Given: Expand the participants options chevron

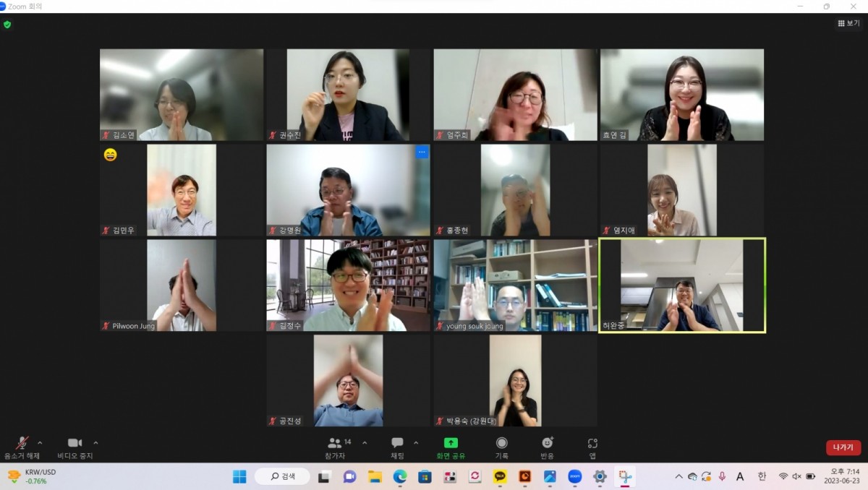Looking at the screenshot, I should point(365,443).
